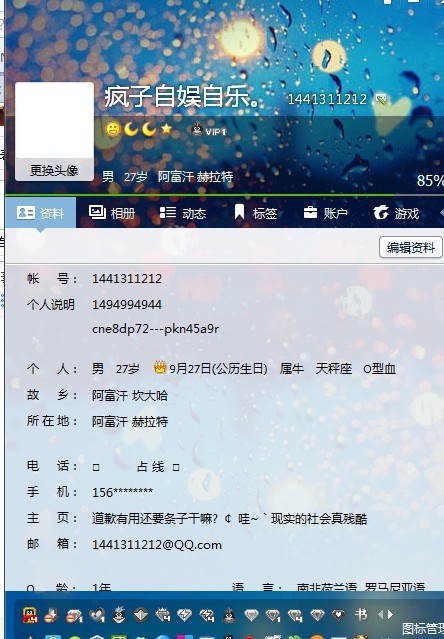Screen dimensions: 444x639
Task: Switch to the 账户 account tab
Action: tap(325, 213)
